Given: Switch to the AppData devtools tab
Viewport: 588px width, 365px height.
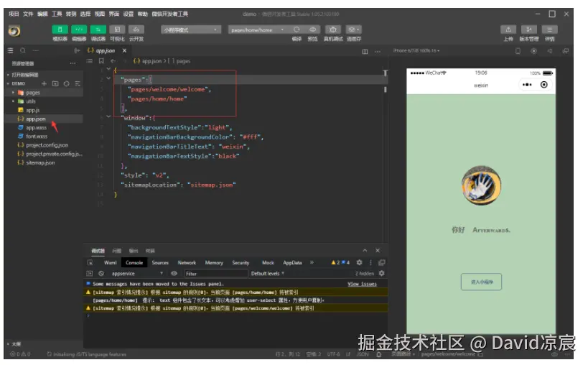Looking at the screenshot, I should 292,263.
